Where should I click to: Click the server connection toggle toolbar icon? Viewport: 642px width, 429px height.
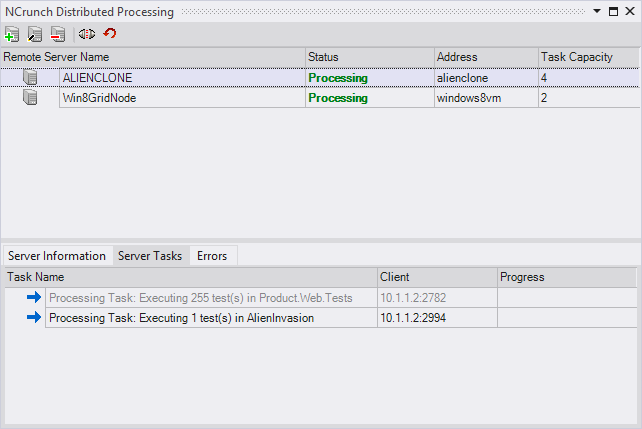click(x=87, y=34)
